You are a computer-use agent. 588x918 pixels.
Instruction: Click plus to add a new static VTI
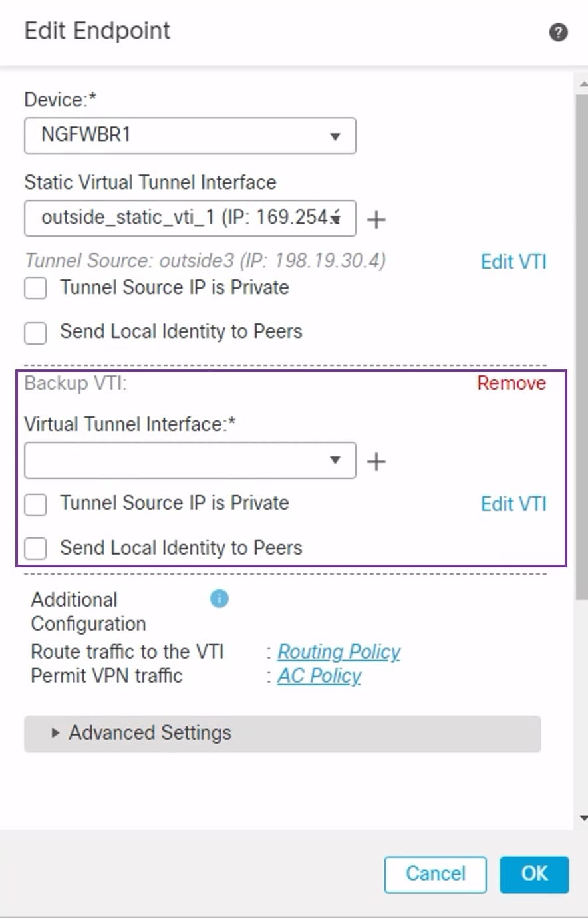376,218
